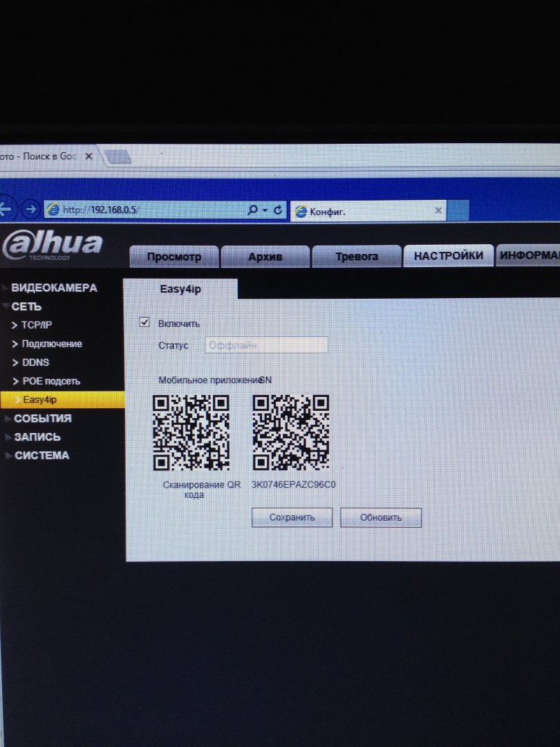Click the Мобильное приложение label

point(209,380)
